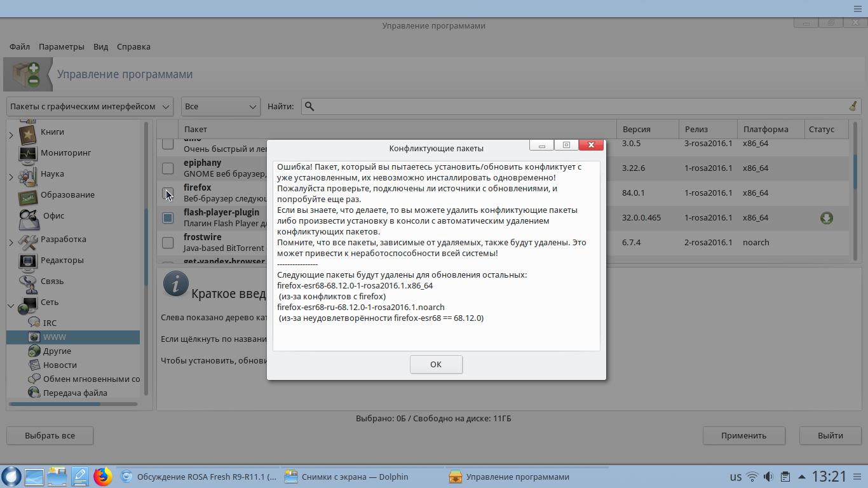868x488 pixels.
Task: Click the Офис category icon
Action: pos(29,218)
